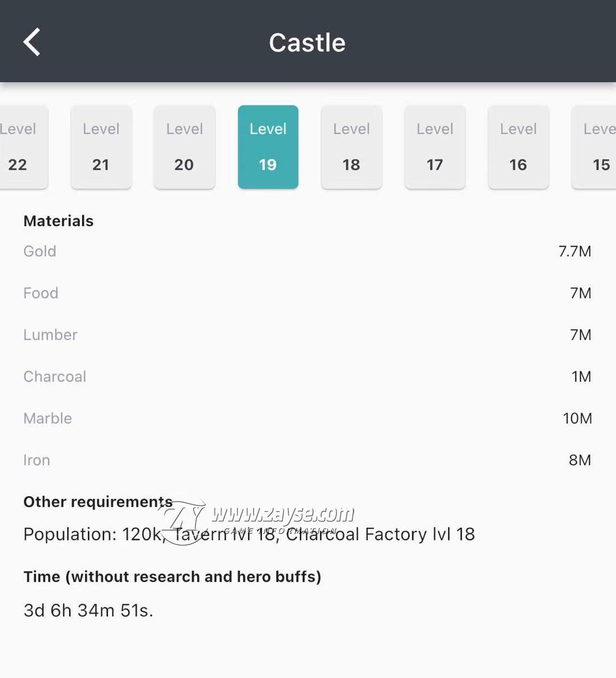616x678 pixels.
Task: Click the Charcoal 1M value
Action: click(581, 377)
